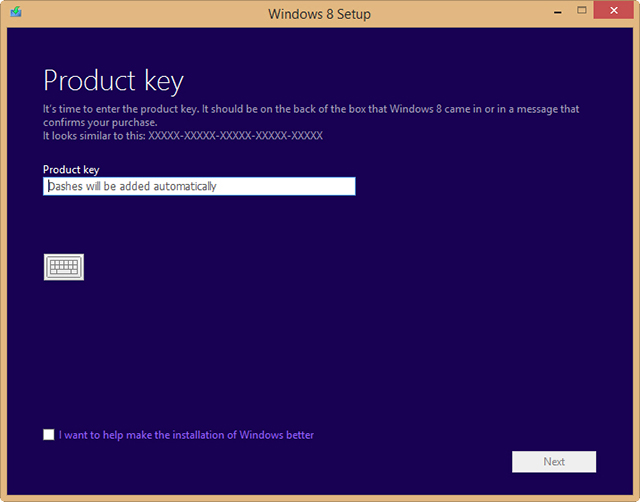Focus the Product key text field
Image resolution: width=640 pixels, height=502 pixels.
pos(199,186)
